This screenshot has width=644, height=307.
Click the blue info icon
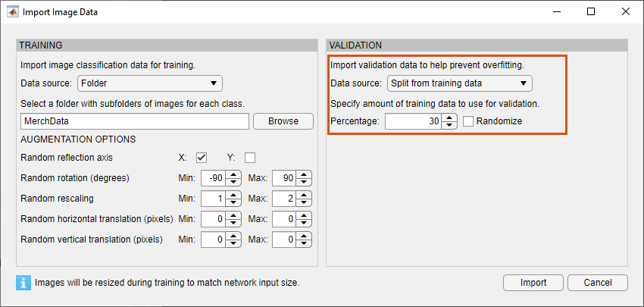click(x=23, y=283)
